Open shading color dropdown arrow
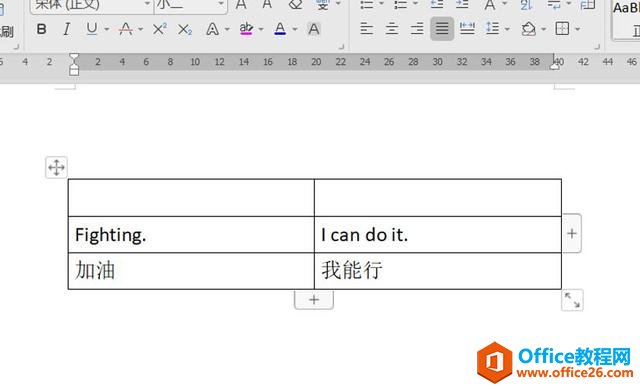The width and height of the screenshot is (640, 390). 544,29
